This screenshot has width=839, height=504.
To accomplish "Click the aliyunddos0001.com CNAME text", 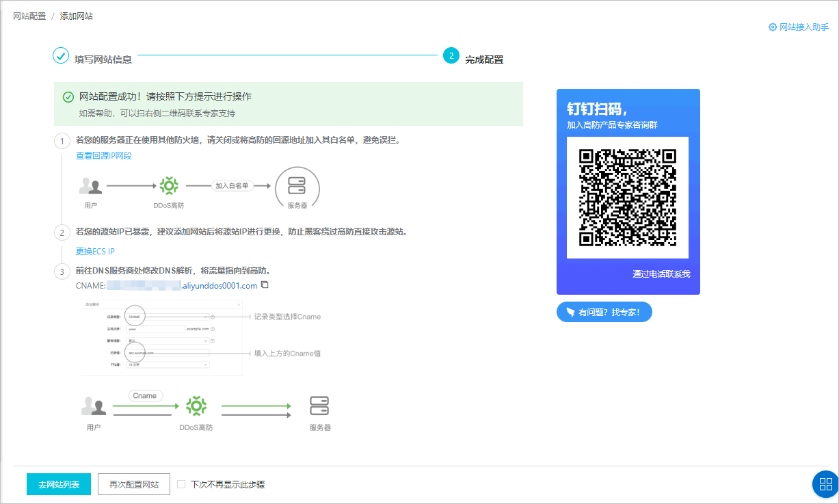I will 219,286.
